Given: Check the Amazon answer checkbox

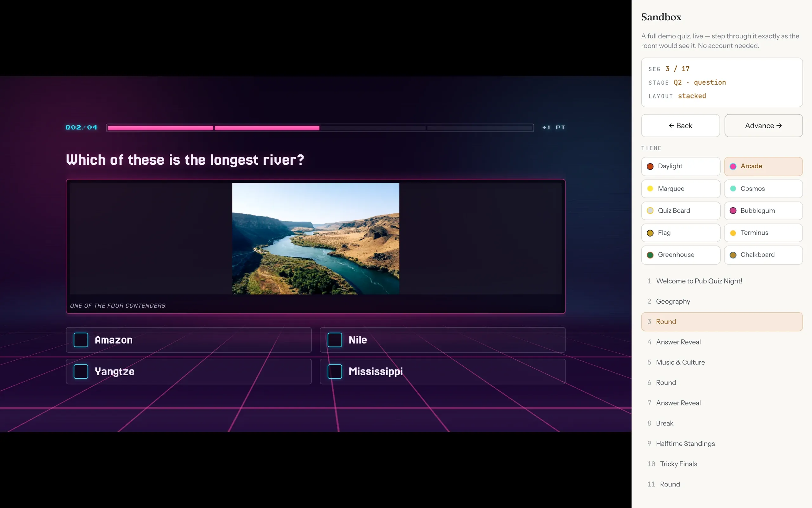Looking at the screenshot, I should tap(81, 340).
